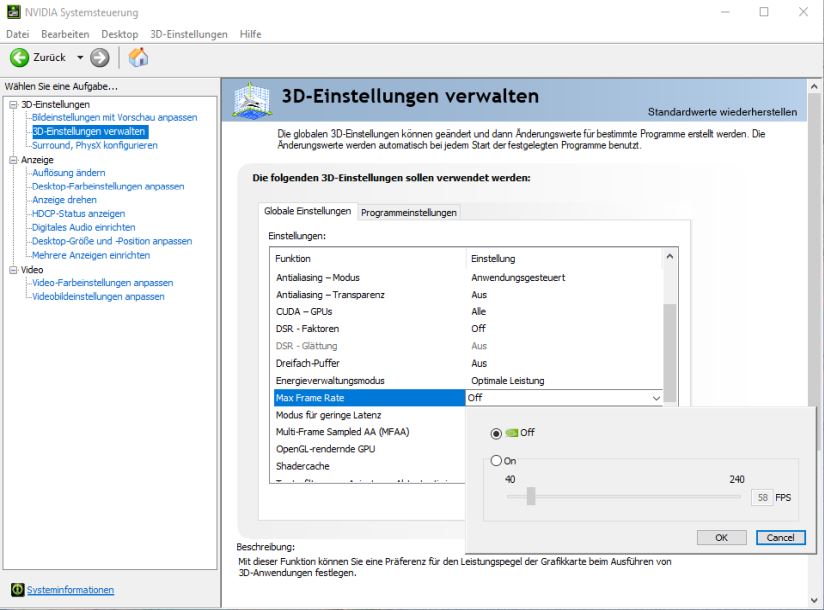
Task: Open the Max Frame Rate dropdown arrow
Action: click(656, 398)
